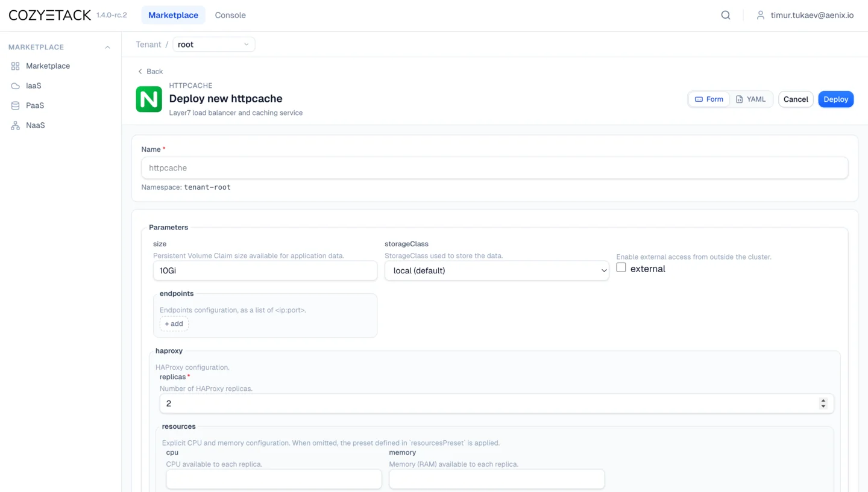Image resolution: width=868 pixels, height=492 pixels.
Task: Click the resources section label
Action: [x=178, y=426]
